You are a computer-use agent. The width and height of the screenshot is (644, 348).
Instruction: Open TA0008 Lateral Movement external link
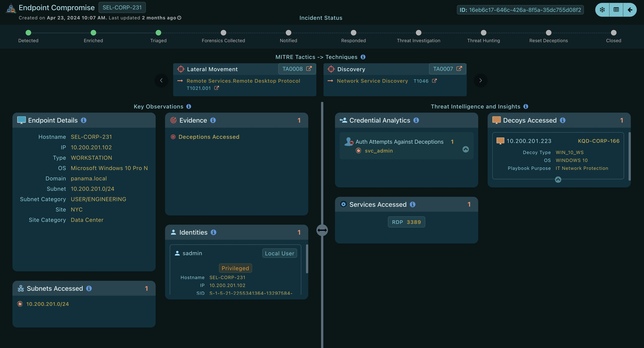coord(309,69)
